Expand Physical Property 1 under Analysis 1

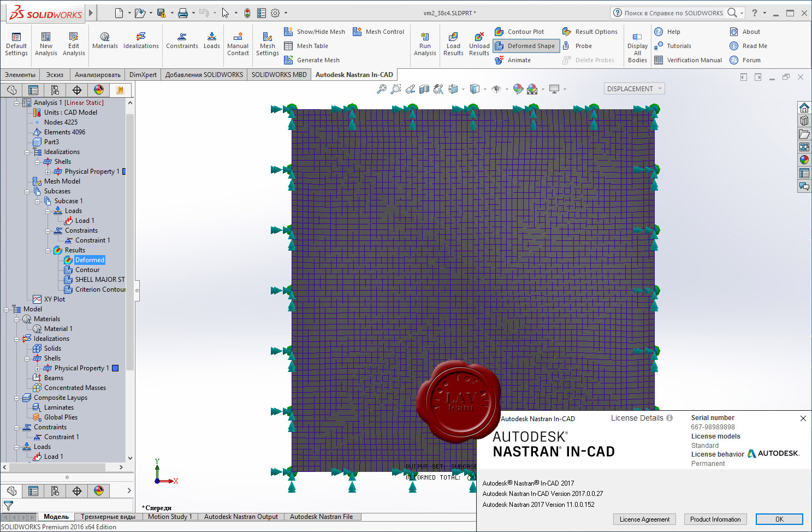tap(48, 172)
